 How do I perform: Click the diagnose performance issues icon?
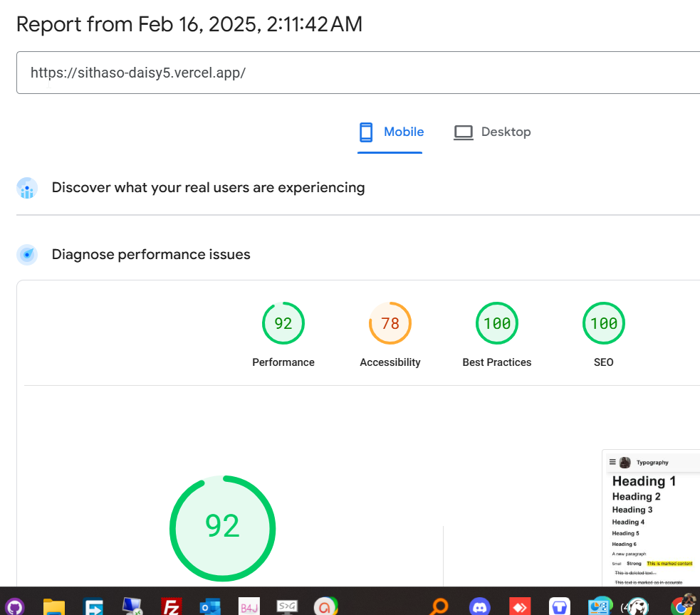point(27,254)
